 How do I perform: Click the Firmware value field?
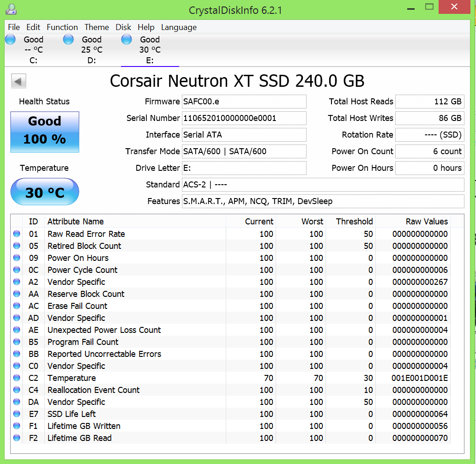[244, 102]
